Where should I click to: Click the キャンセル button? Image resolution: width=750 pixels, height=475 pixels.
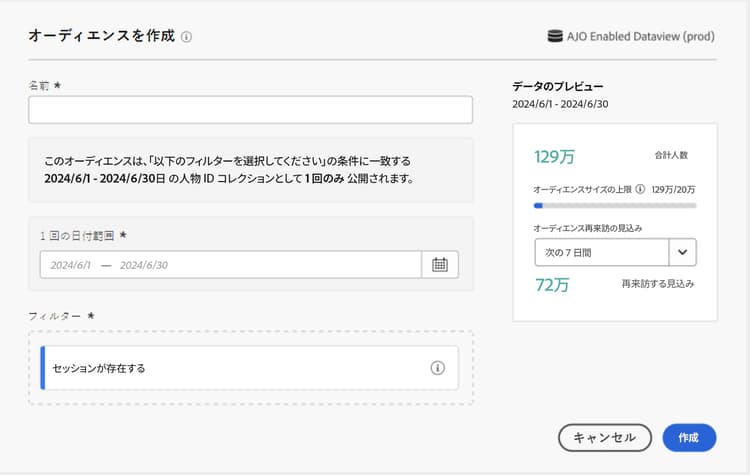click(605, 437)
